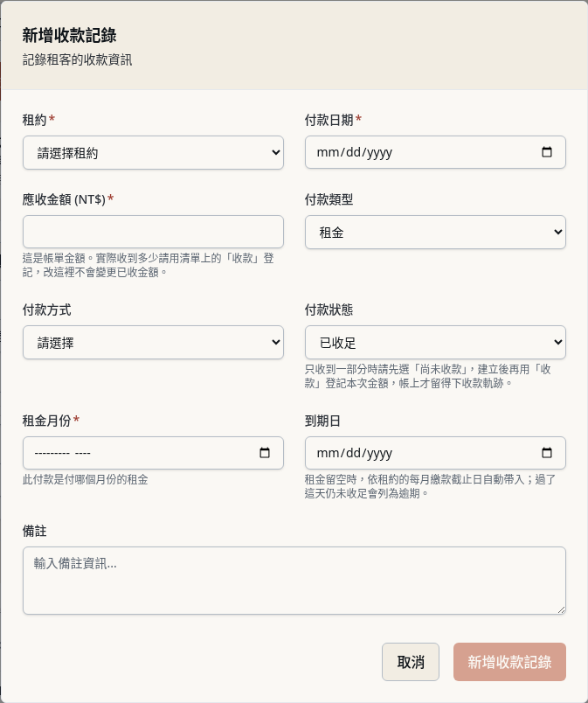Click the 備註 field label
The image size is (588, 703).
tap(34, 531)
